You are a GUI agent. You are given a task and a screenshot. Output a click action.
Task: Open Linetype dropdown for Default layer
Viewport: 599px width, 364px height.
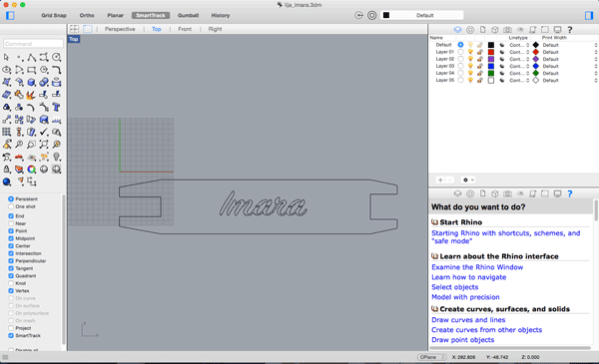tap(519, 45)
